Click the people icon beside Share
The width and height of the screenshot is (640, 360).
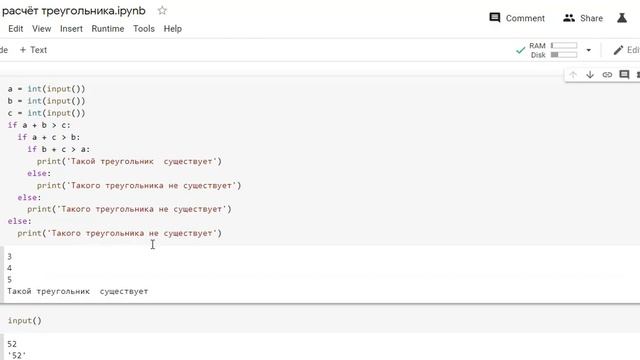coord(569,18)
